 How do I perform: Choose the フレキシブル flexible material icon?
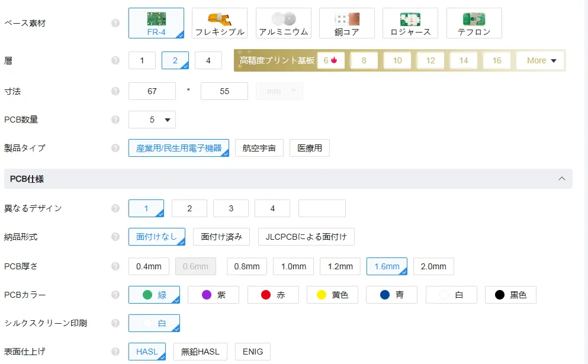[220, 19]
